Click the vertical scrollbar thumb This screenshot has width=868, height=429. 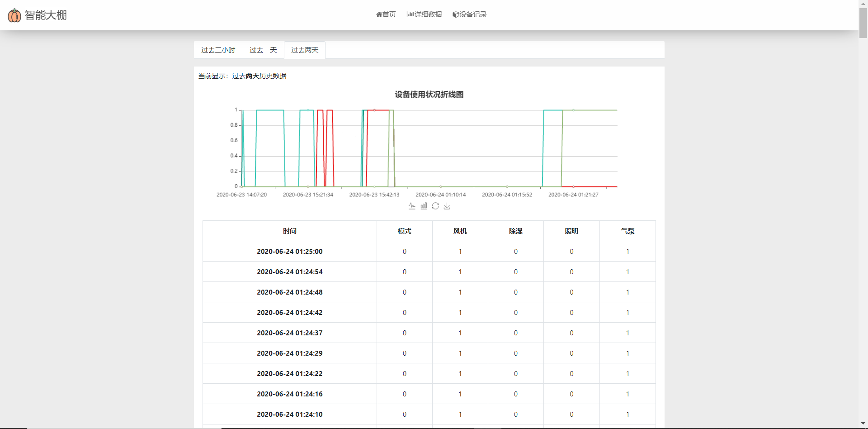coord(863,23)
